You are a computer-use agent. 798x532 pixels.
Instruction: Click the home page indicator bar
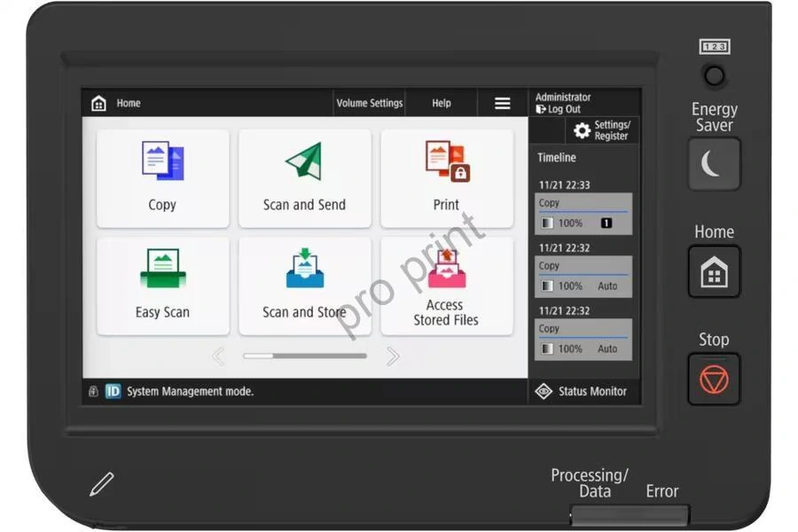(x=305, y=356)
